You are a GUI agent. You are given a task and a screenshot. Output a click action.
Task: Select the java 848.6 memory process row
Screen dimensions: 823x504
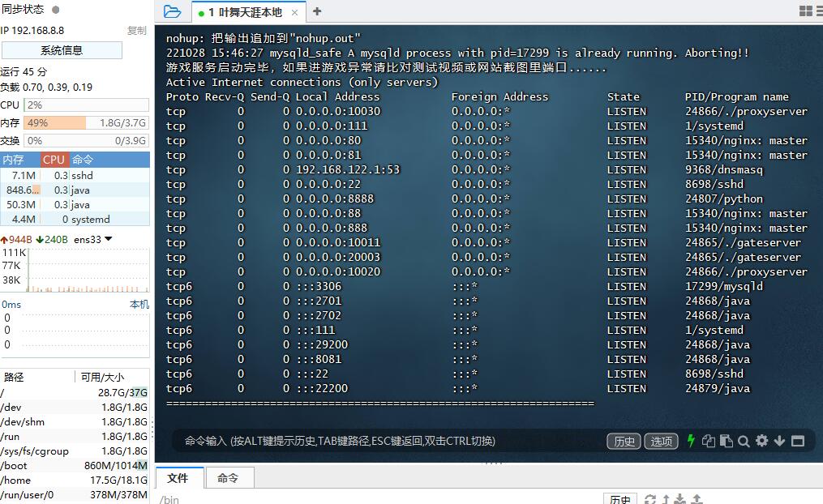[75, 190]
